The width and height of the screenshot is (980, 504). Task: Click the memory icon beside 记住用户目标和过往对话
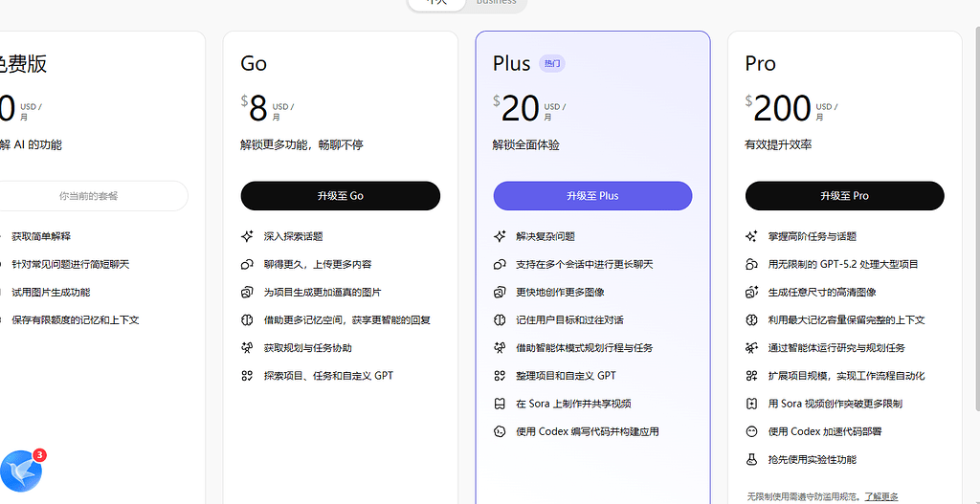click(500, 319)
